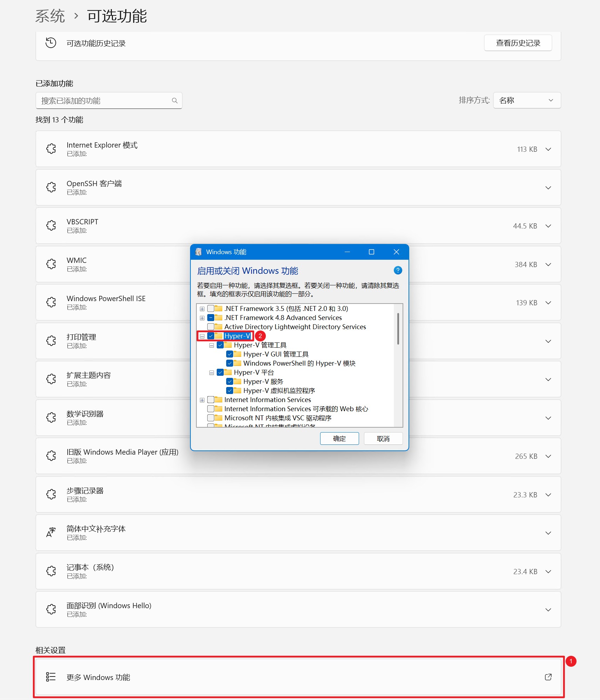
Task: Click the font icon beside 简体中文补充字体
Action: (51, 532)
